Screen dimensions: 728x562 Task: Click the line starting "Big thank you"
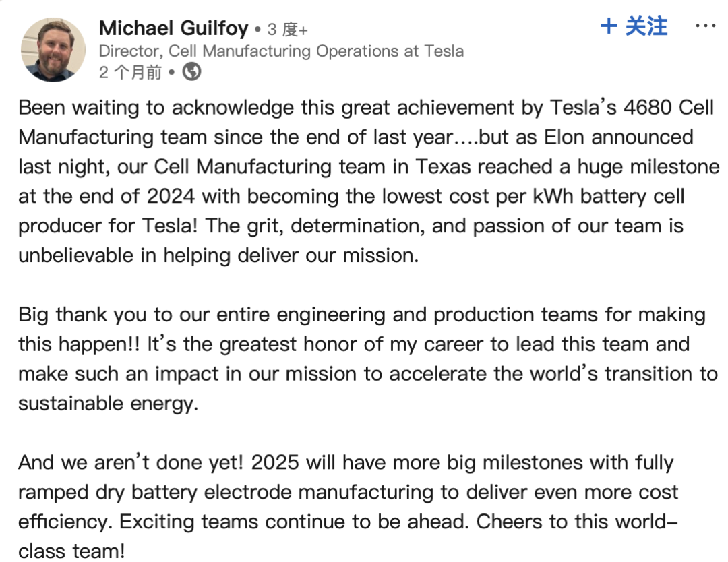pyautogui.click(x=362, y=315)
